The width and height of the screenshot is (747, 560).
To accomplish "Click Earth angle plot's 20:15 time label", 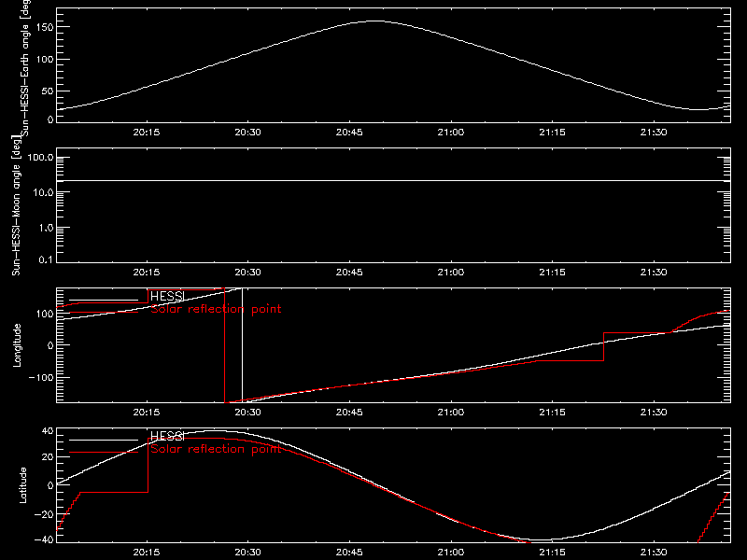I will [x=147, y=133].
